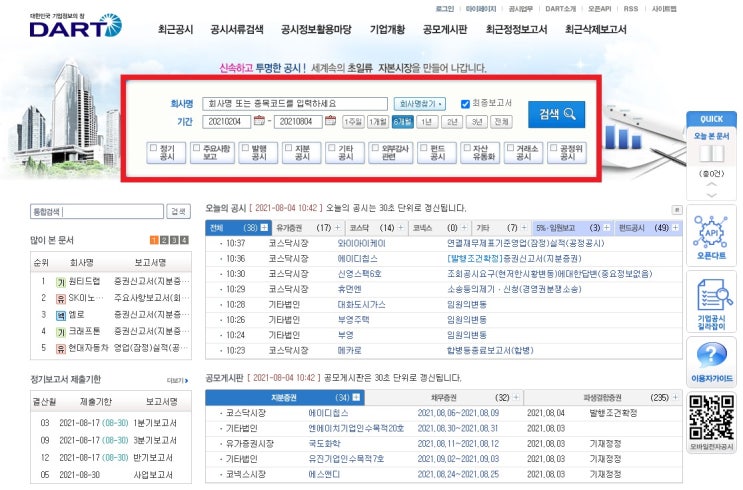Expand the 지분증권 (34) plus button
Screen dimensions: 743x490
pyautogui.click(x=356, y=397)
